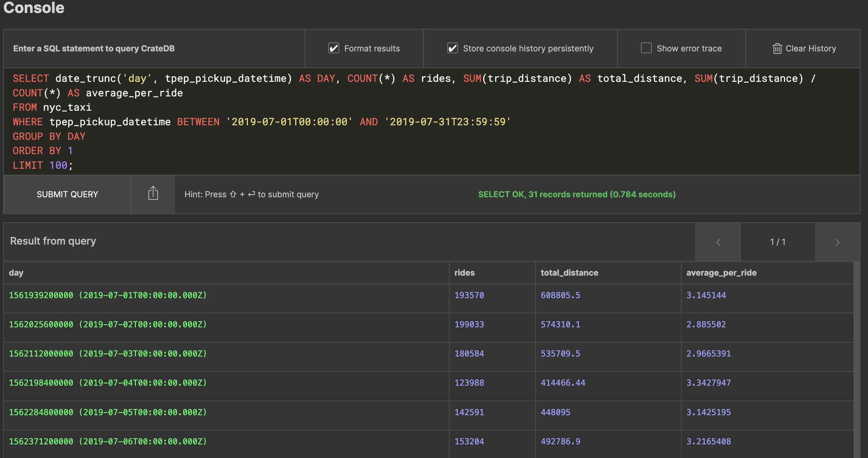Click the 'day' column header

point(16,273)
